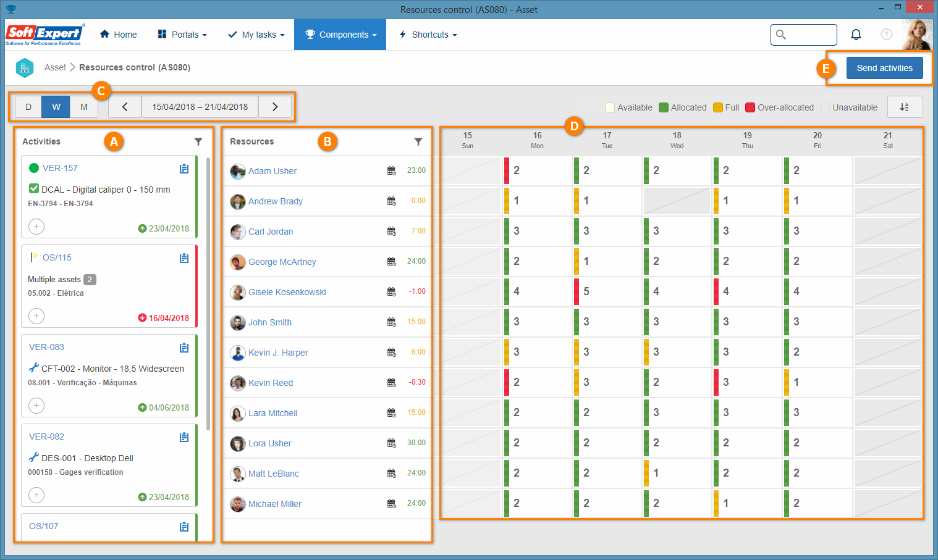Click green checkbox beside DCAL Digital caliper
The height and width of the screenshot is (560, 938).
pos(34,188)
